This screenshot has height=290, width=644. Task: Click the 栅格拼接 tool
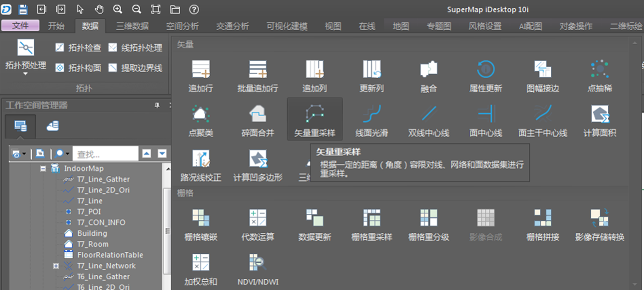(x=543, y=225)
